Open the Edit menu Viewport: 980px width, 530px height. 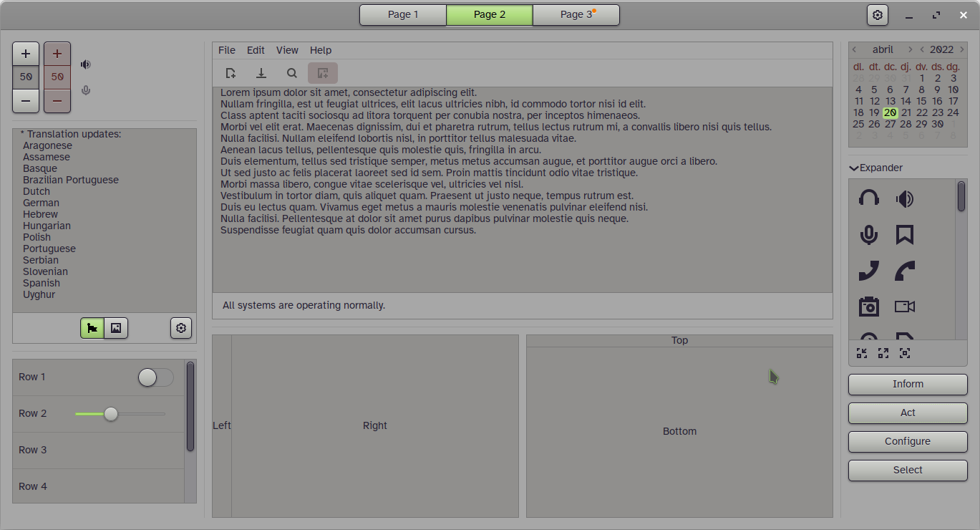point(256,50)
